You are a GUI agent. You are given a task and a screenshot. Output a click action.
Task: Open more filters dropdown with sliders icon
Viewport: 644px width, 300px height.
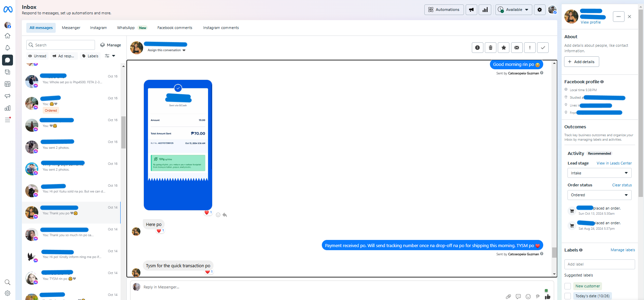point(110,56)
